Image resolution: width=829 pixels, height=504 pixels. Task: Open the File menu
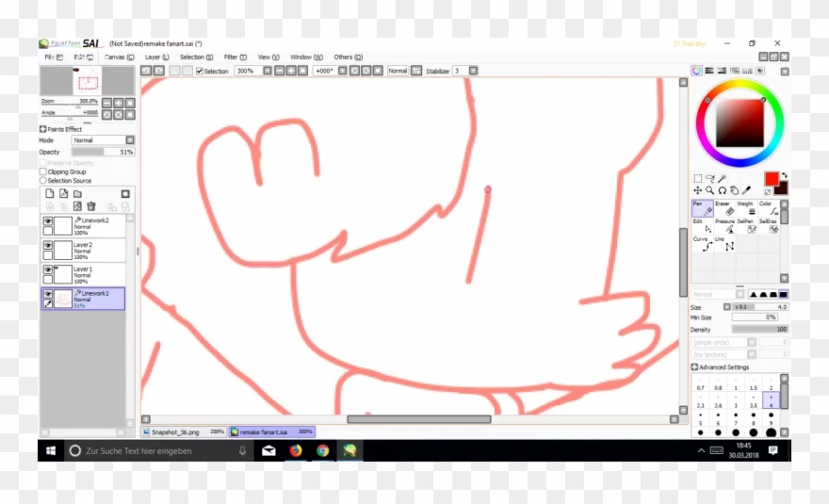[54, 57]
